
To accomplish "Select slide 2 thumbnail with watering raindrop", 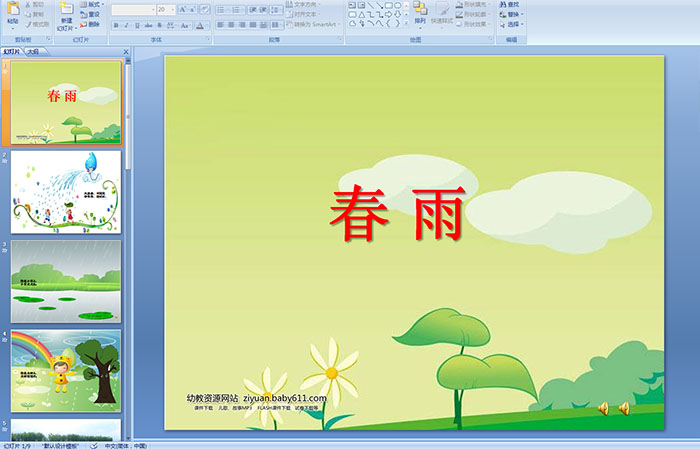I will (x=66, y=191).
